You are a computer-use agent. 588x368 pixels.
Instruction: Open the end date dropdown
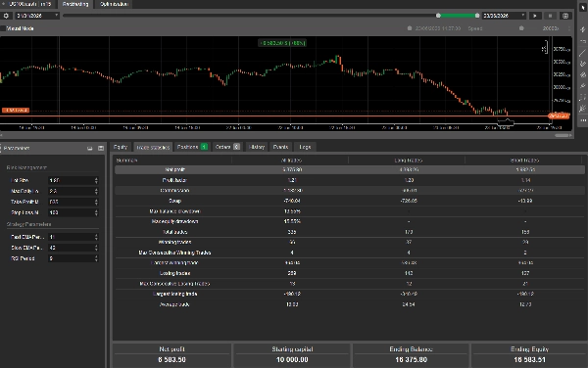coord(523,16)
